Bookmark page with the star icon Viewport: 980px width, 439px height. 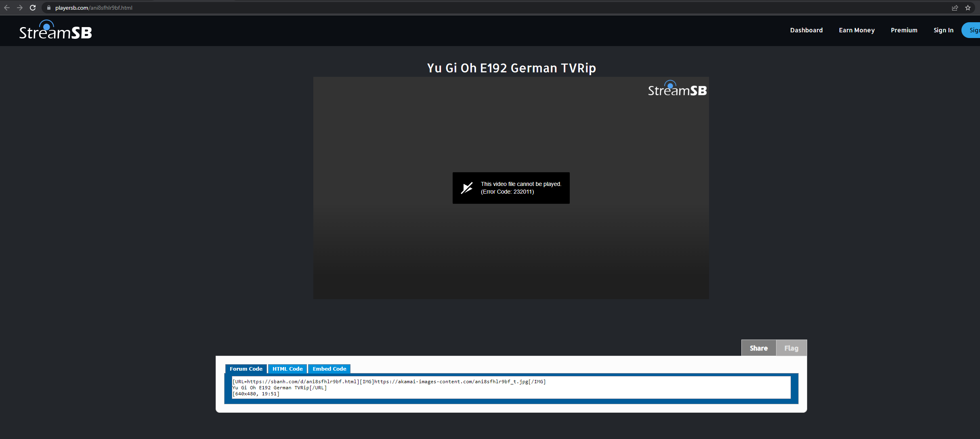coord(968,8)
